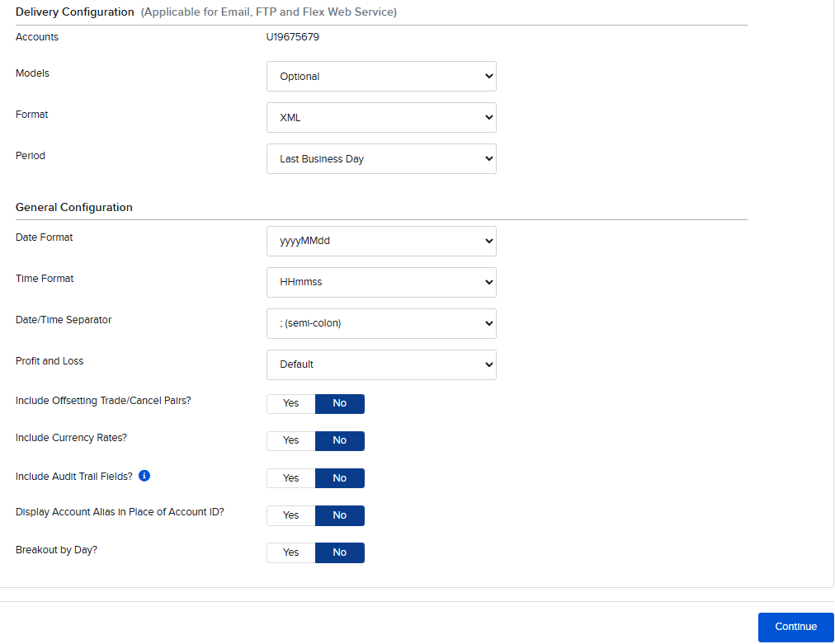Screen dimensions: 835x644
Task: Open the Date/Time Separator dropdown
Action: coord(381,323)
